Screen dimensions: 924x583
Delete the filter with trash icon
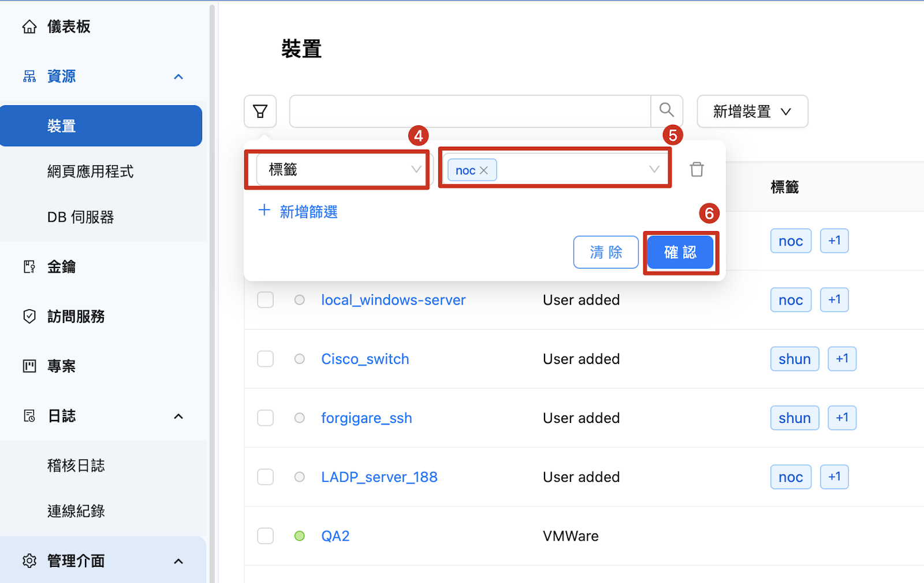point(696,169)
